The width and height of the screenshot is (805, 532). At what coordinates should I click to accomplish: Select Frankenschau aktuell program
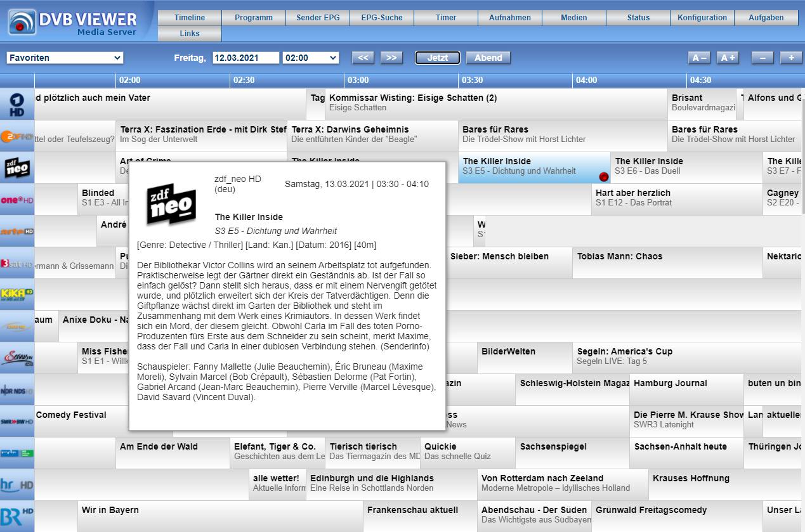tap(420, 516)
